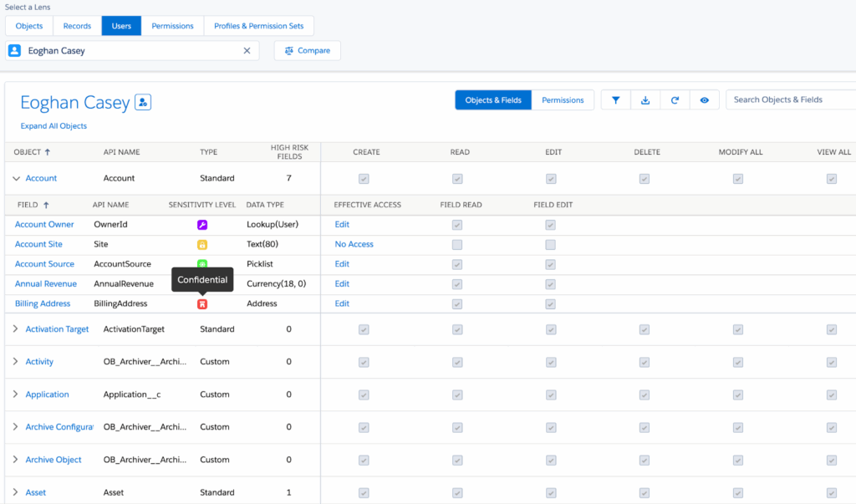Toggle Delete checkbox for Account
856x504 pixels.
click(x=645, y=179)
